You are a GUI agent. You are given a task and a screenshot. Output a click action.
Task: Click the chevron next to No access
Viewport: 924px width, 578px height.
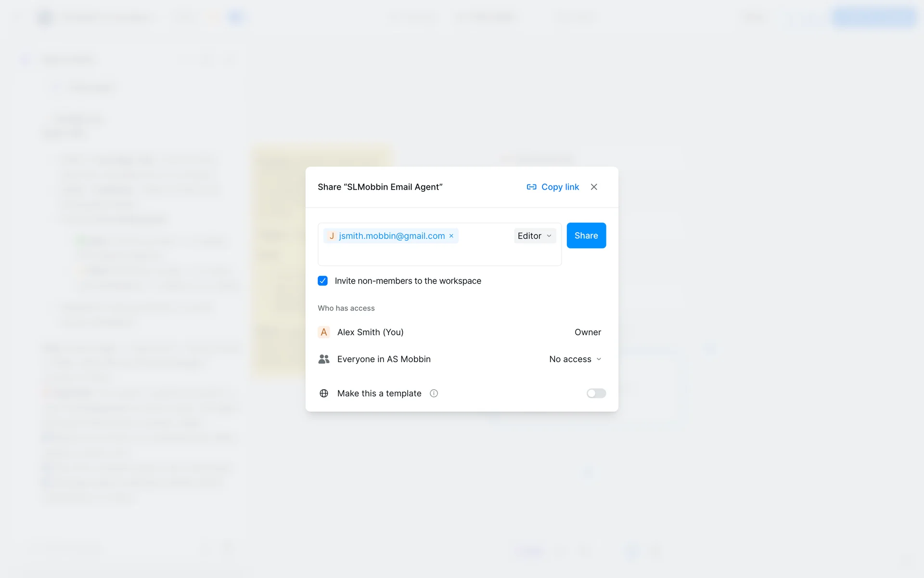599,359
